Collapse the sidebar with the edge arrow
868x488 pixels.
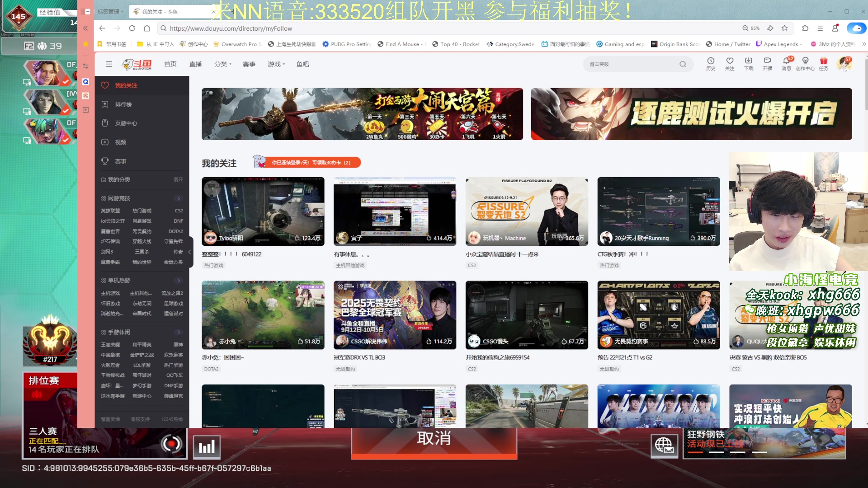click(190, 252)
